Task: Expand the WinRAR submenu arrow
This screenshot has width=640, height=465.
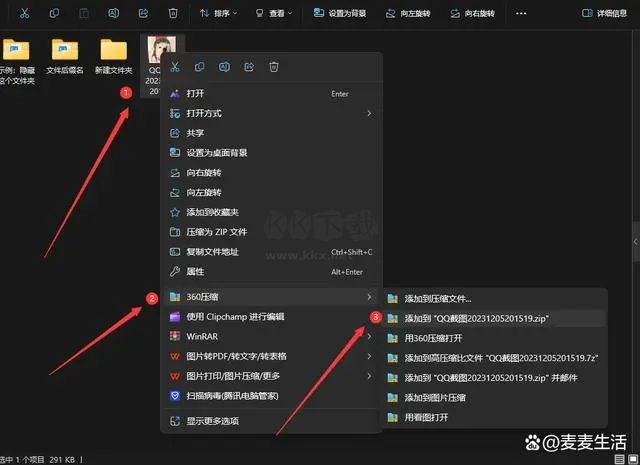Action: coord(369,336)
